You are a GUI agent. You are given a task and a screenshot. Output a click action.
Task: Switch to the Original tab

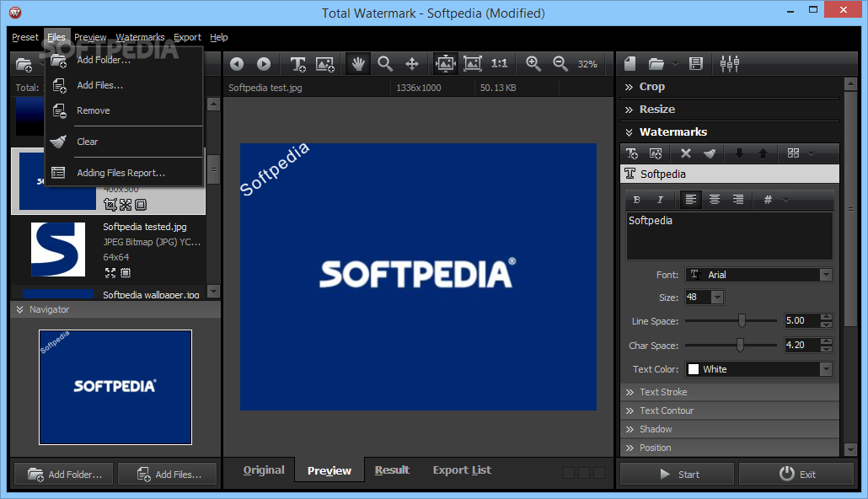pos(264,470)
